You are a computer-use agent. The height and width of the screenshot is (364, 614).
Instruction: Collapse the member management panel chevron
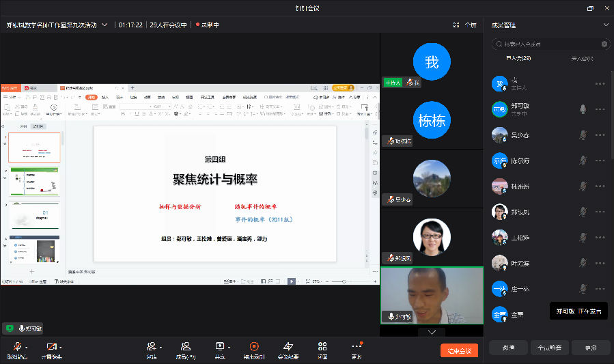605,25
